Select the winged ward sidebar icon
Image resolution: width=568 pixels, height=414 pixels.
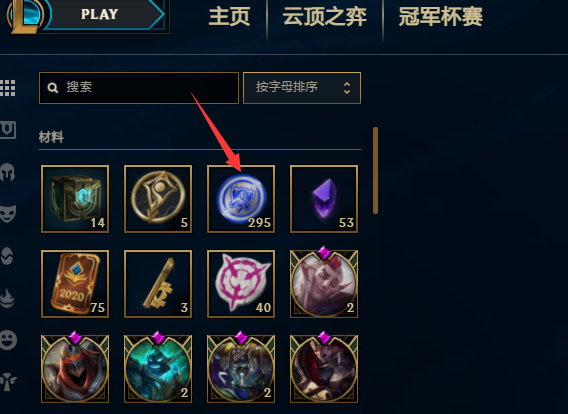pyautogui.click(x=8, y=382)
